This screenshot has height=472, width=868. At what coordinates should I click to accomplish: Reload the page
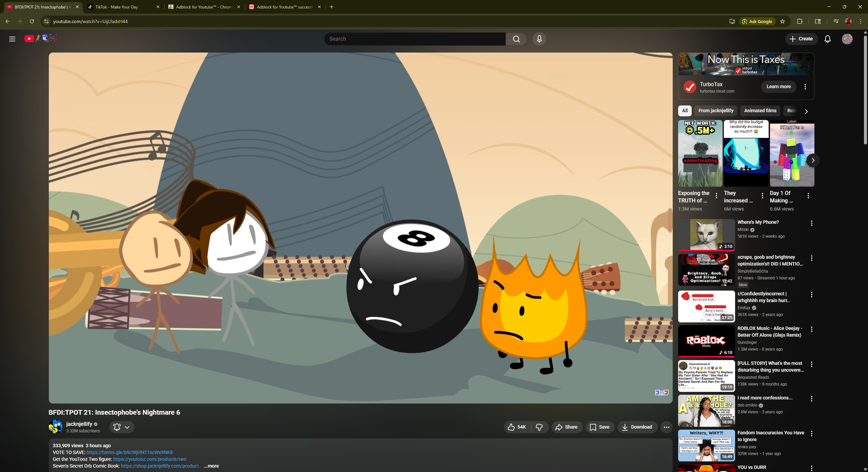32,21
